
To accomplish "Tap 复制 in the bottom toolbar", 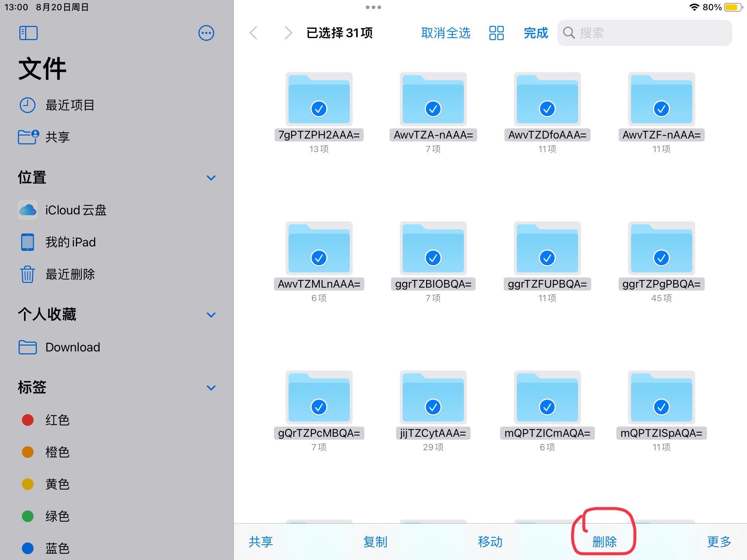I will coord(375,542).
